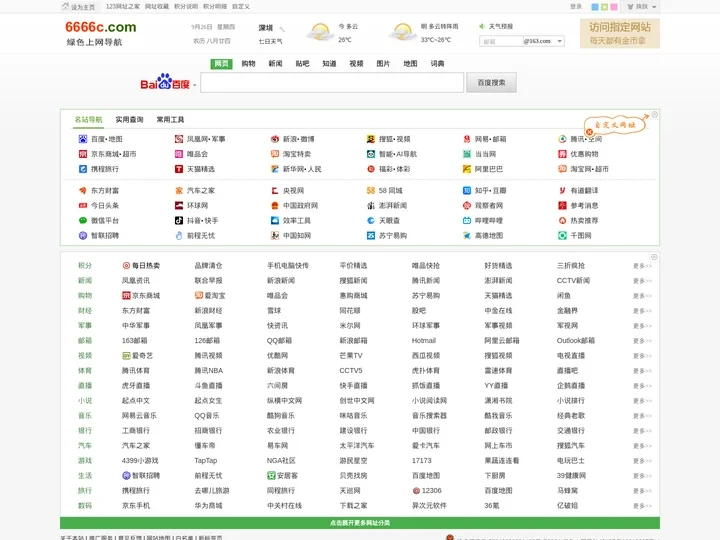Choose the green skin color swatch

[604, 7]
